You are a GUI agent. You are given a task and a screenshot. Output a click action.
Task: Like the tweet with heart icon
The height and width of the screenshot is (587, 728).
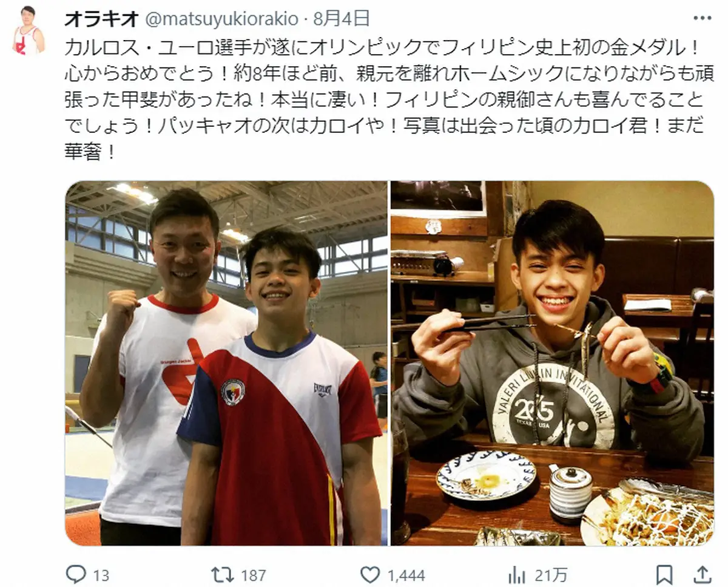pos(370,574)
